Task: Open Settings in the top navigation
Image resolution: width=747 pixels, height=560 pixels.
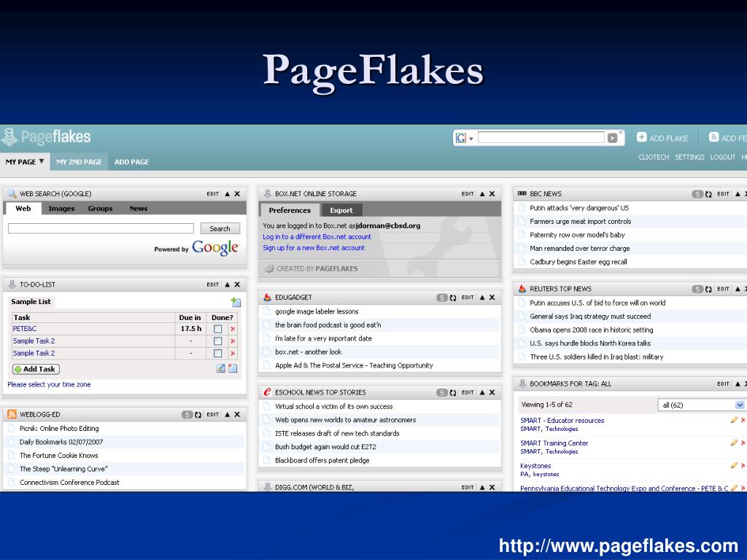Action: (689, 157)
